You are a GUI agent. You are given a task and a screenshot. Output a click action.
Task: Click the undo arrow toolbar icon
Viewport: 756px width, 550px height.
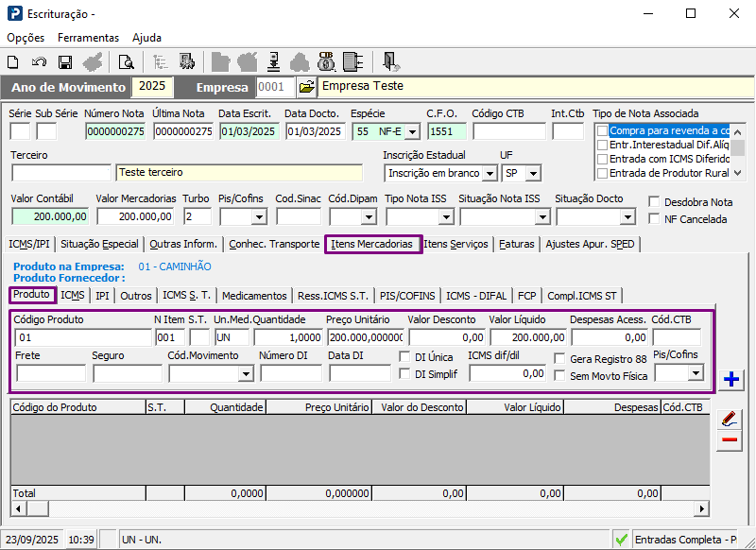tap(39, 62)
